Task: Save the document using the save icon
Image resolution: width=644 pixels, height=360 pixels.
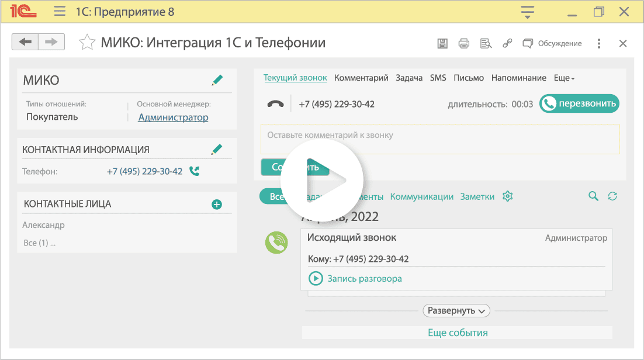Action: [x=442, y=43]
